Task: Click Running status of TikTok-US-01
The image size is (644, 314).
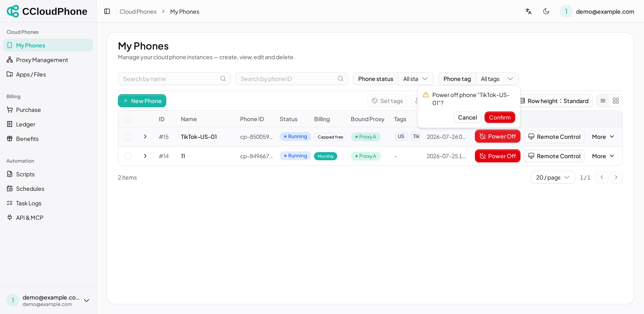Action: (295, 136)
